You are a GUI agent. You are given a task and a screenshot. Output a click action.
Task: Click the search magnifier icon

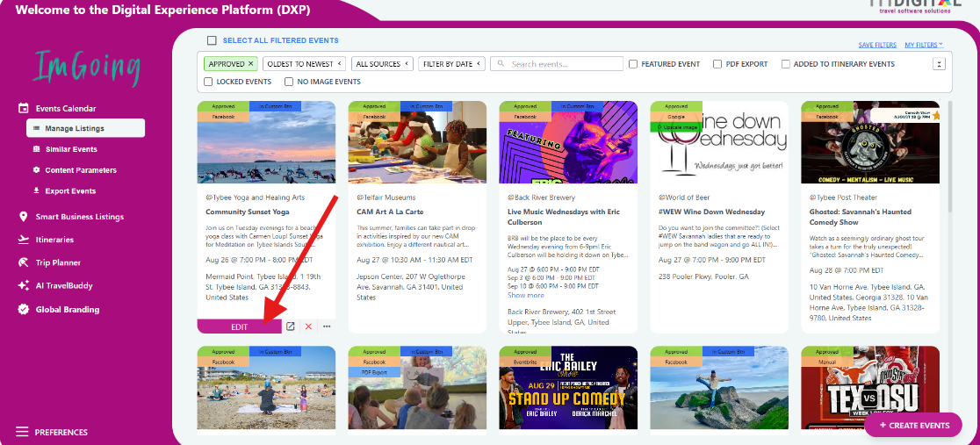[501, 64]
